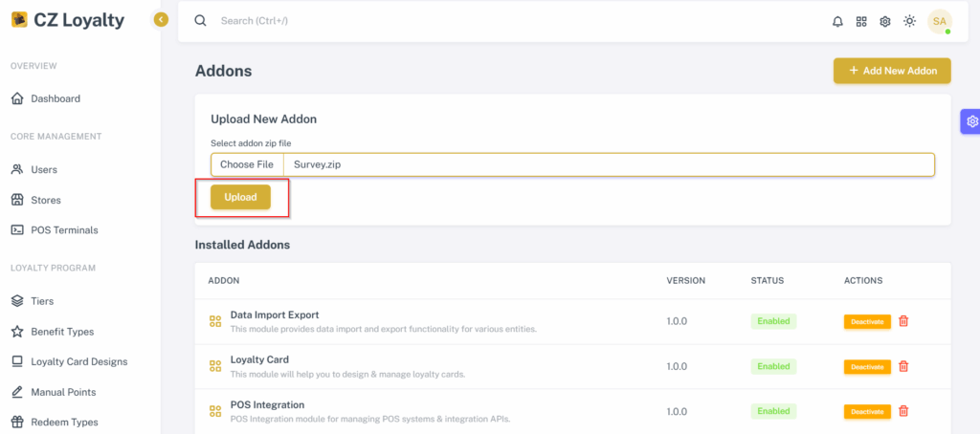Open the notifications bell icon
Screen dimensions: 980x434
click(x=837, y=21)
